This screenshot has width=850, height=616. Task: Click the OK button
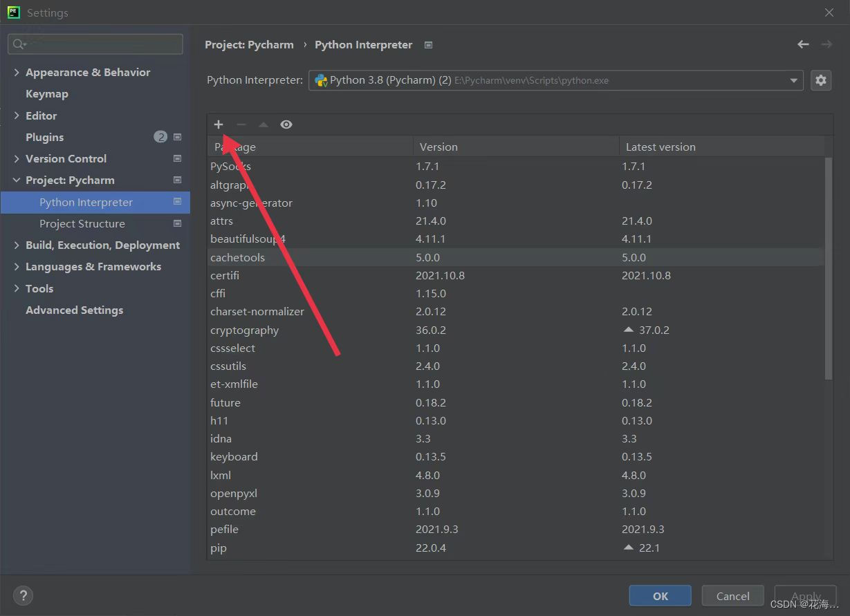point(660,596)
